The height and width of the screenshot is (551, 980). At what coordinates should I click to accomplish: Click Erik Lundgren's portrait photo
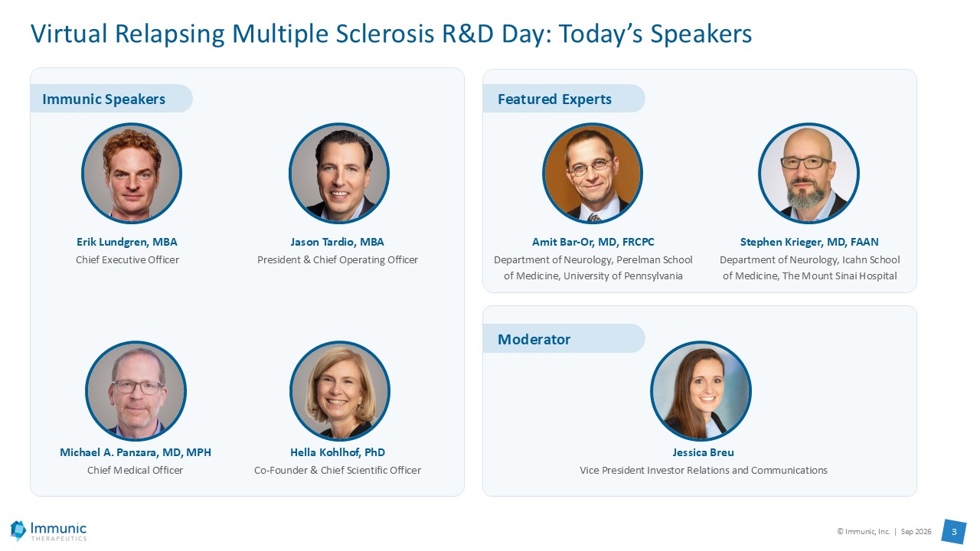[x=132, y=173]
